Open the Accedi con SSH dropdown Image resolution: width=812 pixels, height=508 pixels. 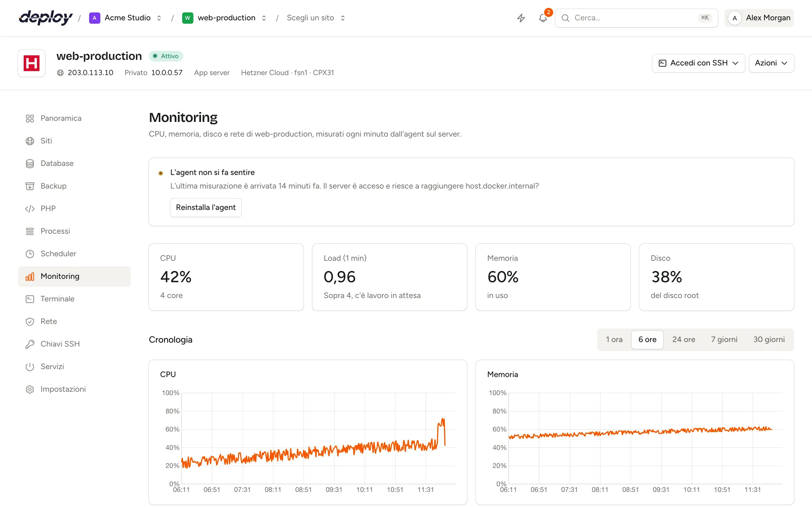click(x=698, y=63)
